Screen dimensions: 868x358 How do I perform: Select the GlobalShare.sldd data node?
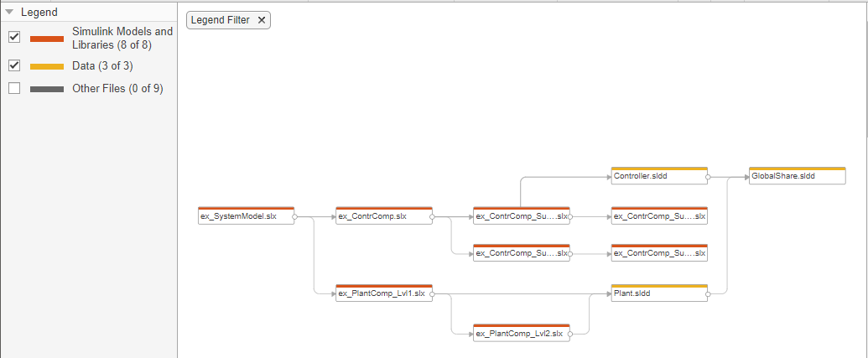[x=796, y=177]
